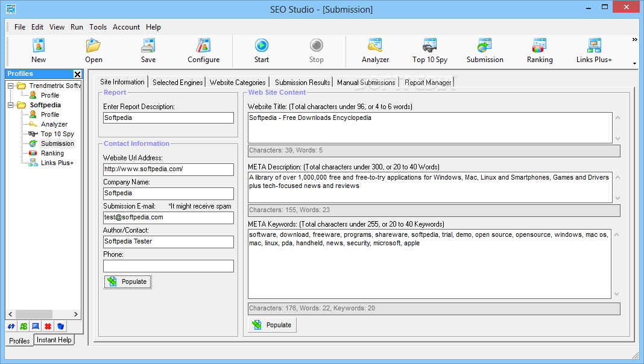
Task: Open the View menu
Action: coord(57,27)
